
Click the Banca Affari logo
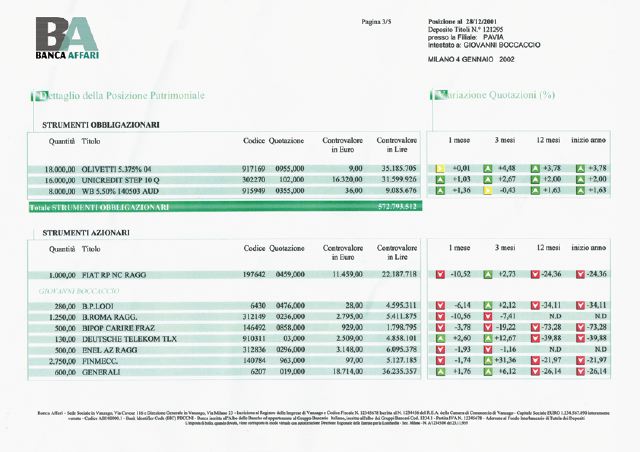pyautogui.click(x=67, y=38)
